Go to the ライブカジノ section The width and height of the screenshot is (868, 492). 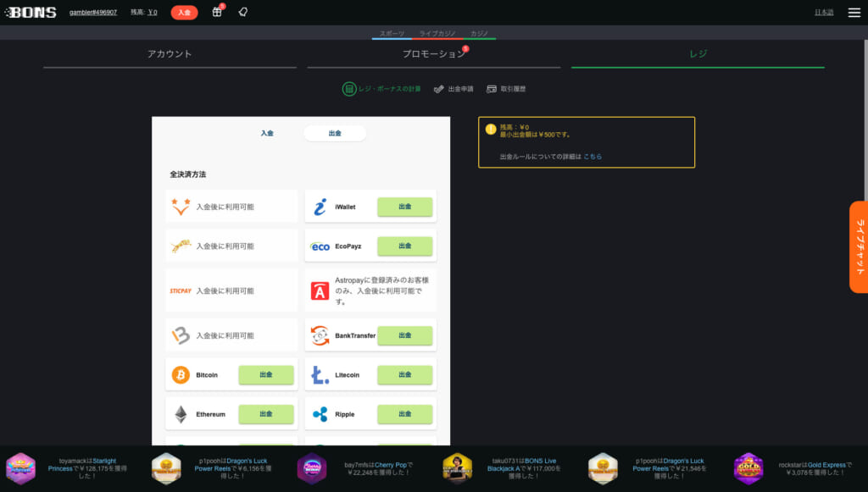coord(437,33)
